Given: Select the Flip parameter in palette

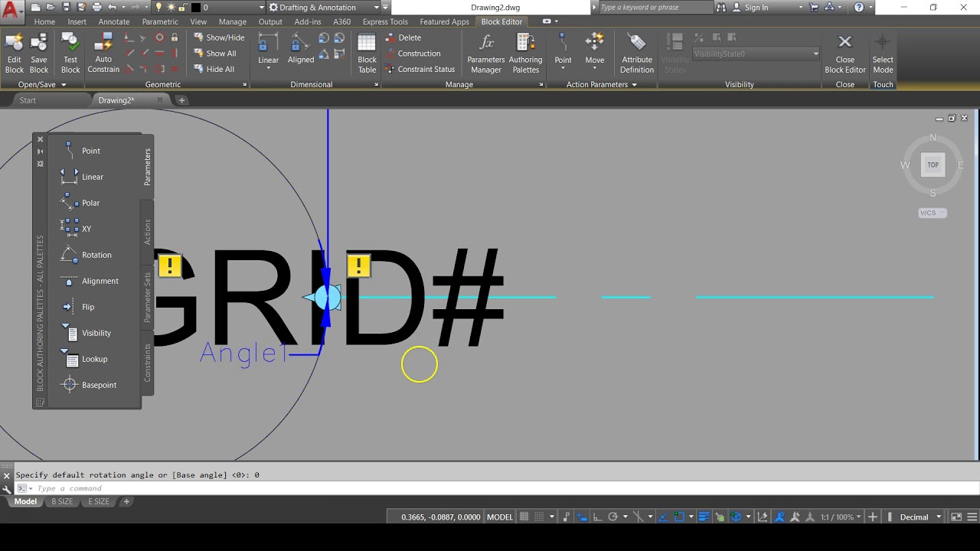Looking at the screenshot, I should [x=78, y=307].
